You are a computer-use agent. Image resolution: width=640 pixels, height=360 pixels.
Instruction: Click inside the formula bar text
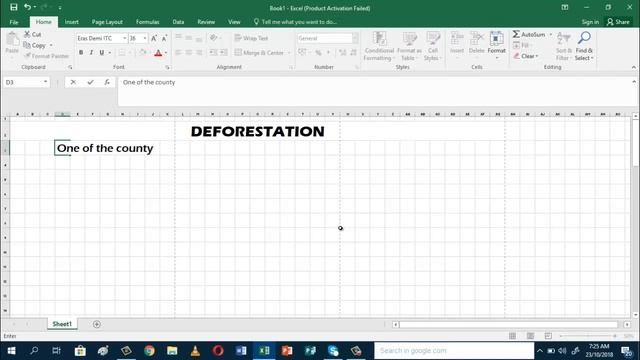tap(149, 82)
